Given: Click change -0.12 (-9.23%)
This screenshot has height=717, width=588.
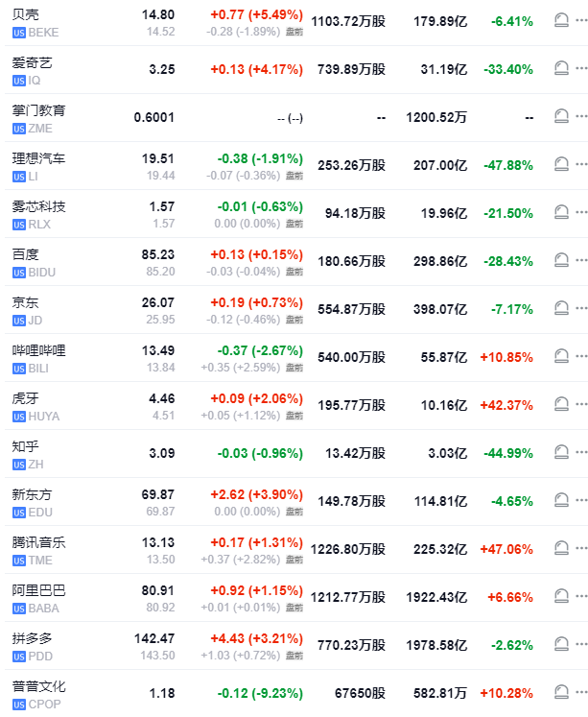Looking at the screenshot, I should 260,694.
